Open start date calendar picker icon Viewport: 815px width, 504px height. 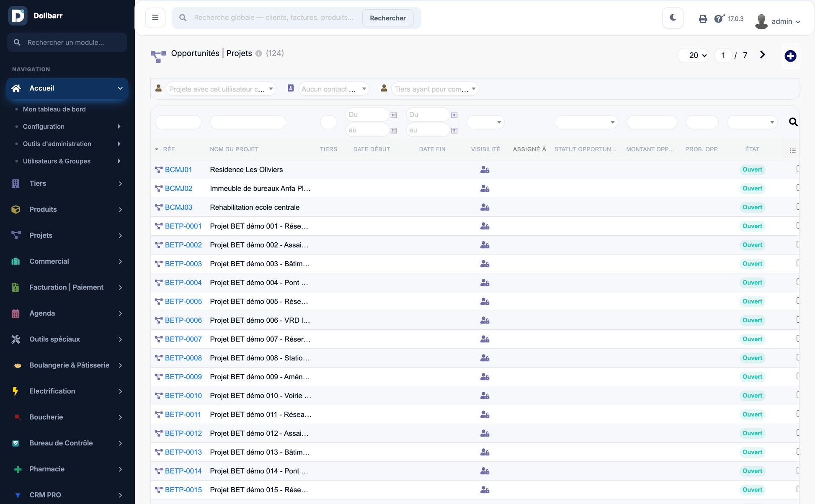tap(394, 115)
